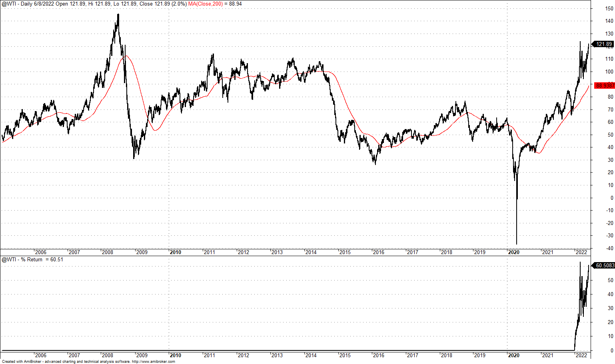615x364 pixels.
Task: Click the 150 label on the price axis
Action: tap(609, 8)
